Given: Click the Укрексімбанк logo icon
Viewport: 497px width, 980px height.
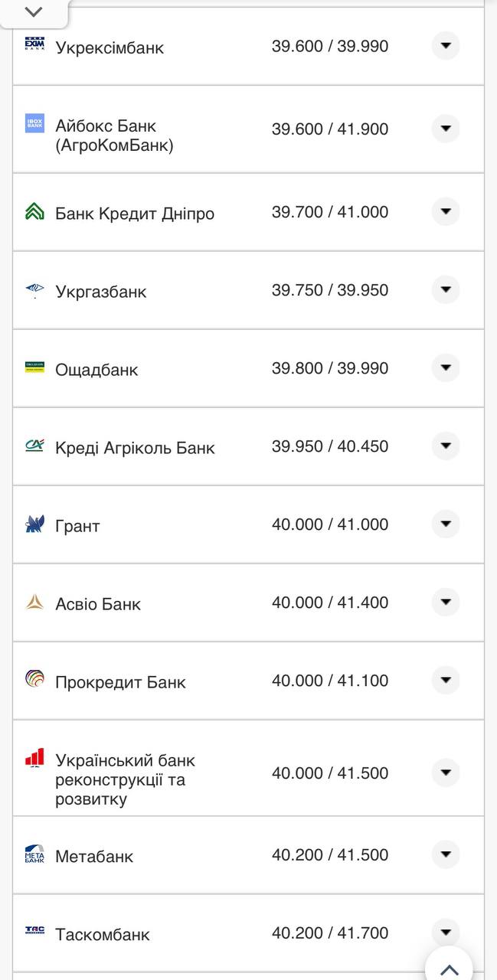Looking at the screenshot, I should (x=34, y=45).
